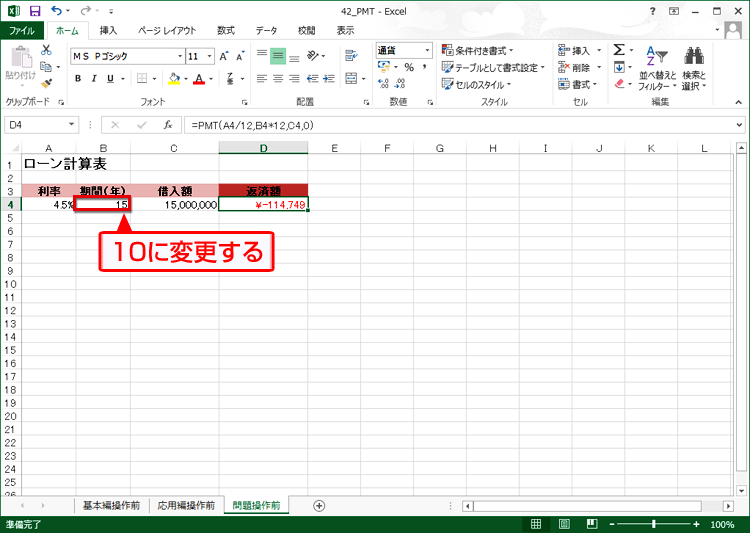Toggle middle vertical alignment
750x533 pixels.
[278, 56]
